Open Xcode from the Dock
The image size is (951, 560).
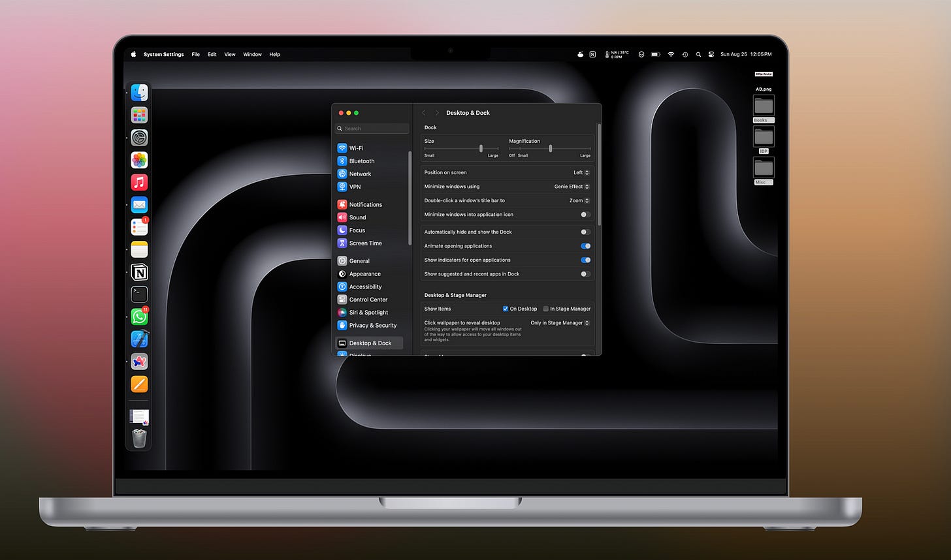139,339
